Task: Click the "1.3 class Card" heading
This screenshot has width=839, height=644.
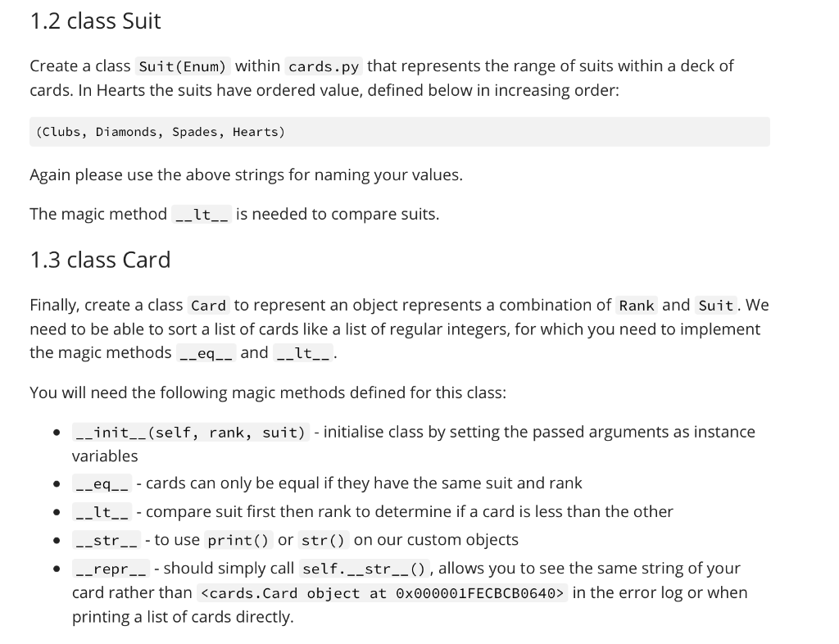Action: pos(100,260)
